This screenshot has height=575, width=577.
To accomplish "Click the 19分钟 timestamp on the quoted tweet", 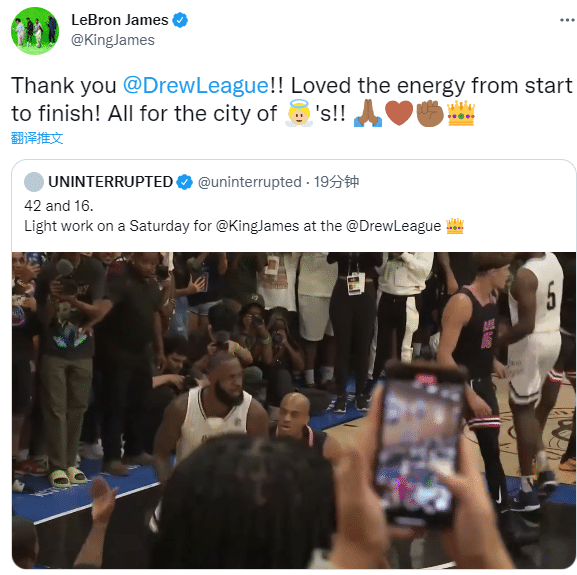I will click(x=336, y=182).
